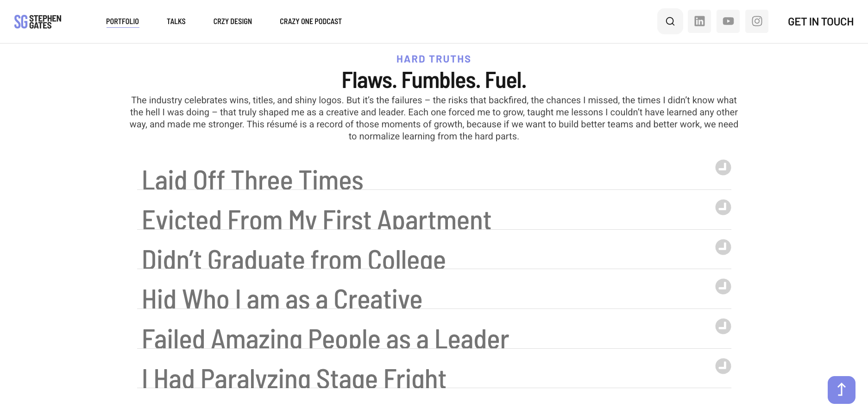Expand Evicted From My First Apartment section
The height and width of the screenshot is (415, 868).
[316, 220]
